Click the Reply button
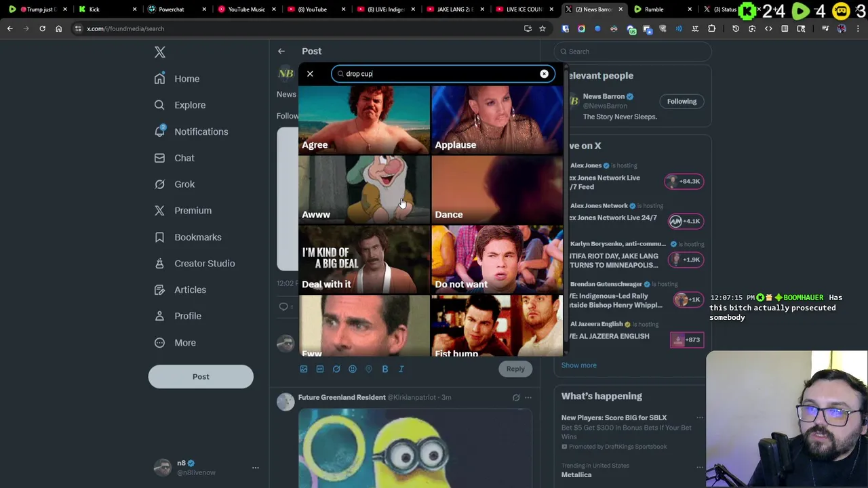 (515, 369)
